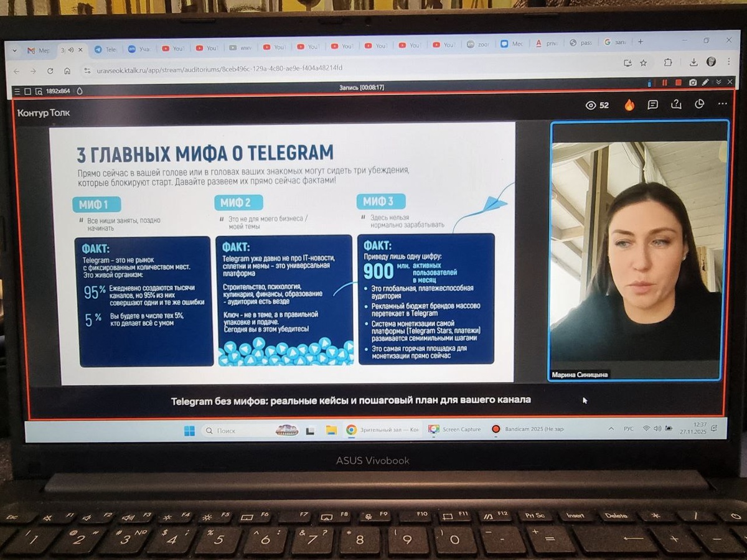Open Bandicam recorder hamburger menu
The image size is (747, 560).
pyautogui.click(x=17, y=91)
